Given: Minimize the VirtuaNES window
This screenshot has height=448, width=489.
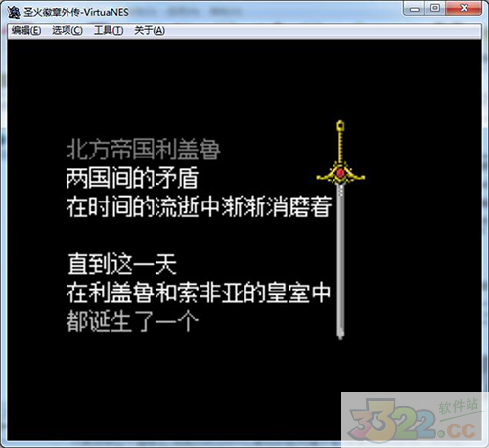Looking at the screenshot, I should 414,9.
